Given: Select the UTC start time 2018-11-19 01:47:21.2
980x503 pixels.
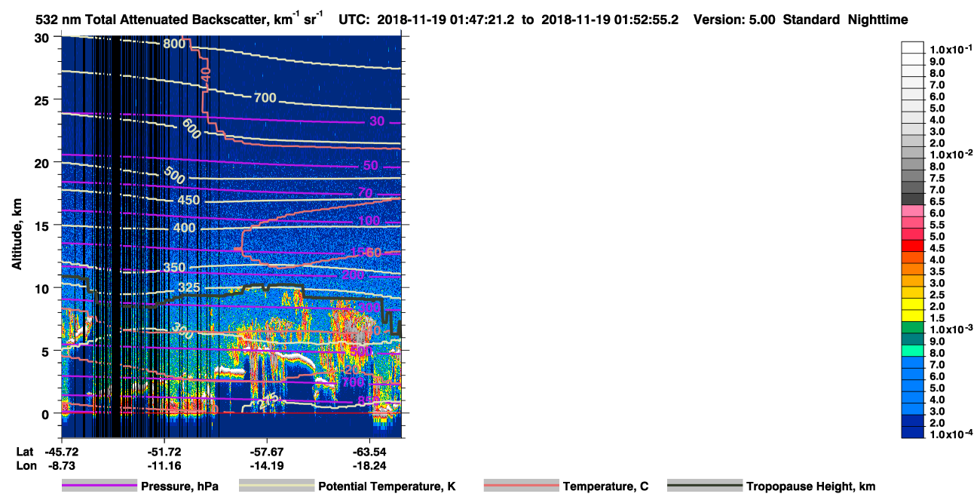Looking at the screenshot, I should coord(451,20).
